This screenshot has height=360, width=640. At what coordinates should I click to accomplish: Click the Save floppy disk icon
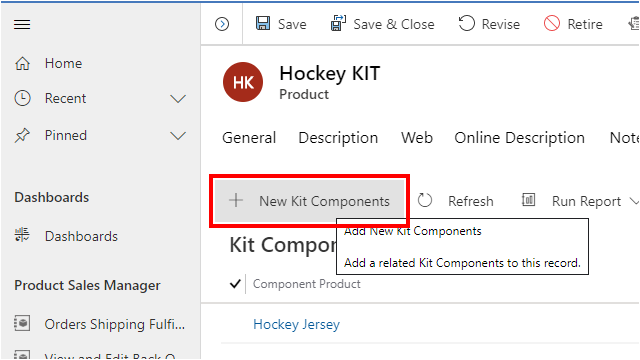(x=263, y=23)
